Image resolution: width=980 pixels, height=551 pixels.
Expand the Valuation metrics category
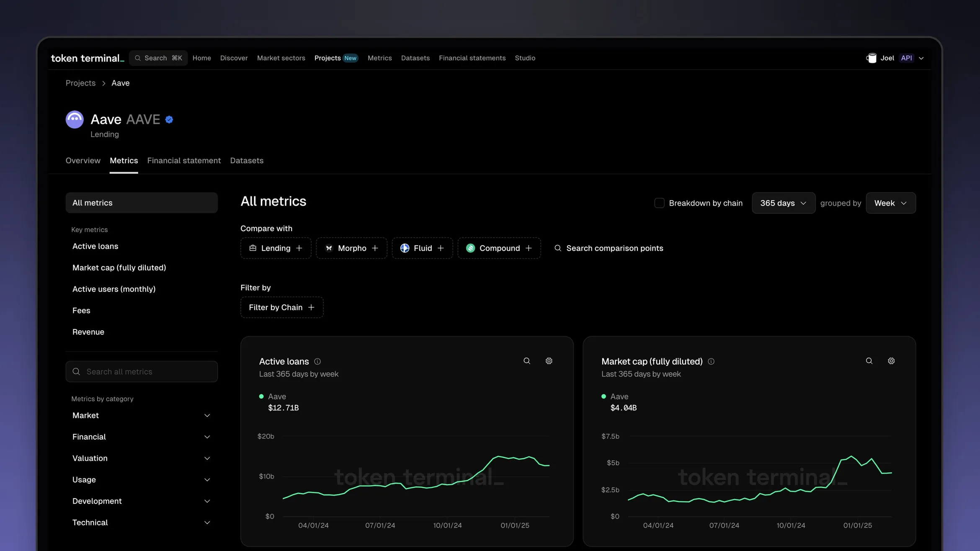coord(142,458)
